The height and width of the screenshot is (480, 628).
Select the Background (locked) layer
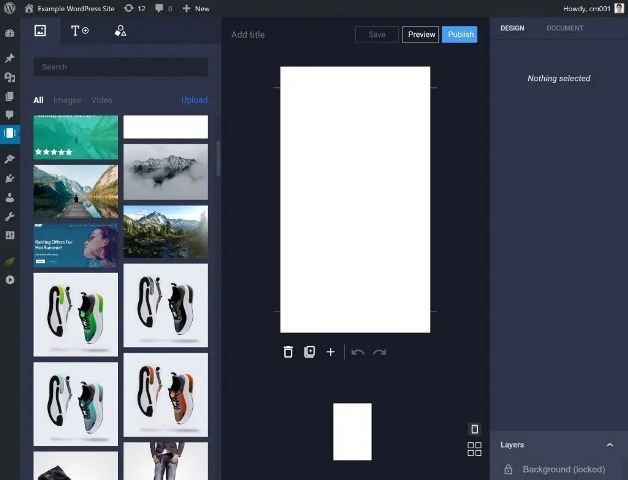558,469
